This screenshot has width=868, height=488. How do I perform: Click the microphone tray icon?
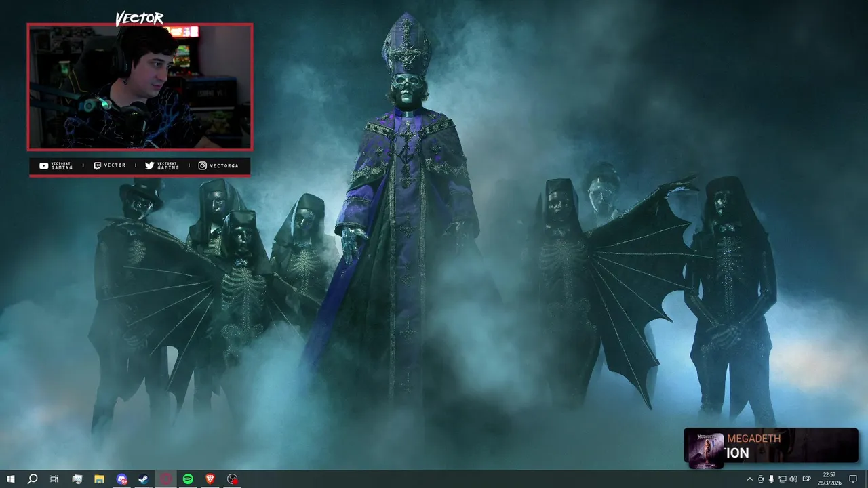point(772,479)
